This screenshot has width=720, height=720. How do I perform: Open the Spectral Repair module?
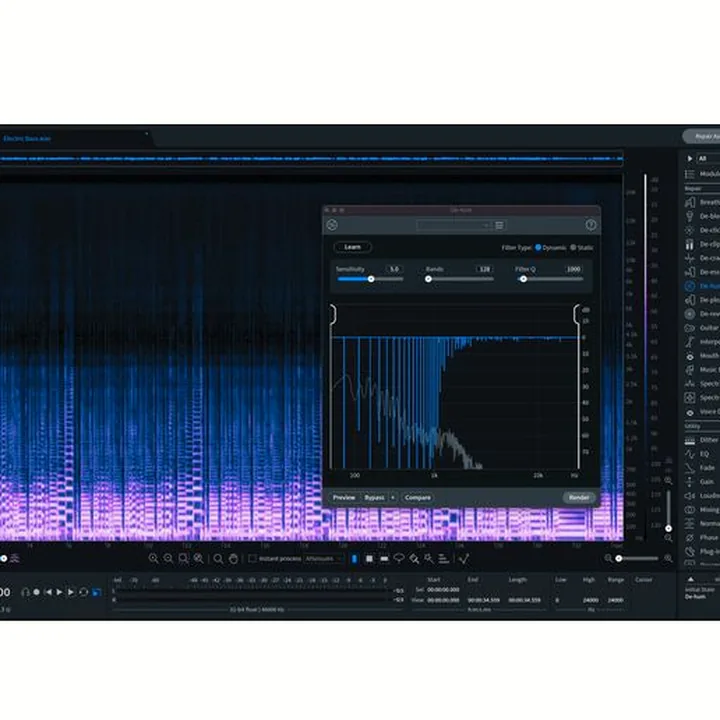click(702, 398)
